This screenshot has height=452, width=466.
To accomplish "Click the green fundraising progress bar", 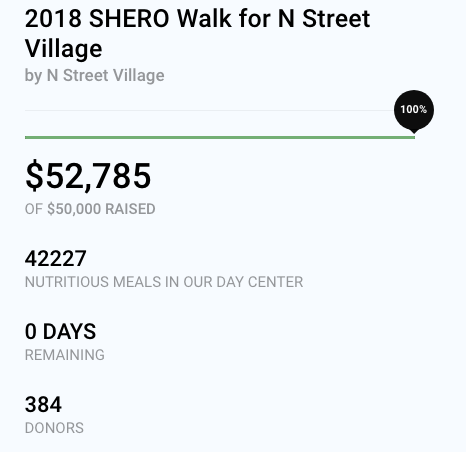I will coord(220,137).
